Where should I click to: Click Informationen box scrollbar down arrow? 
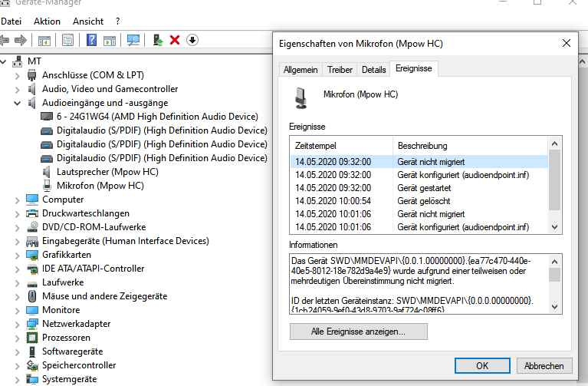point(555,307)
